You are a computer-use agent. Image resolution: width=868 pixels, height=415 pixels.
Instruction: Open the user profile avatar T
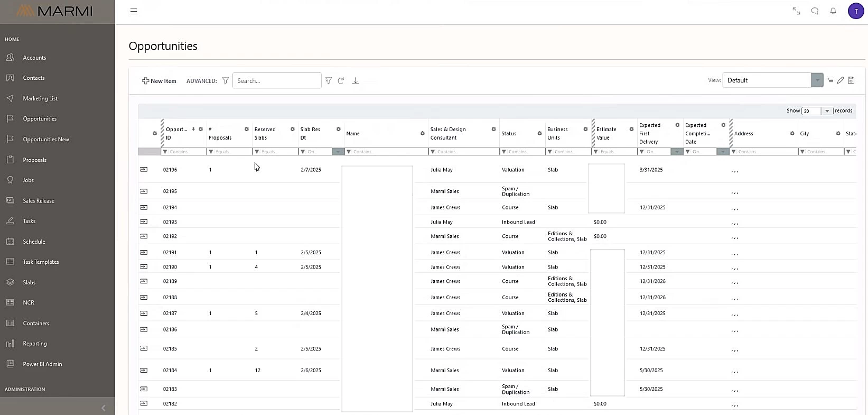(856, 11)
